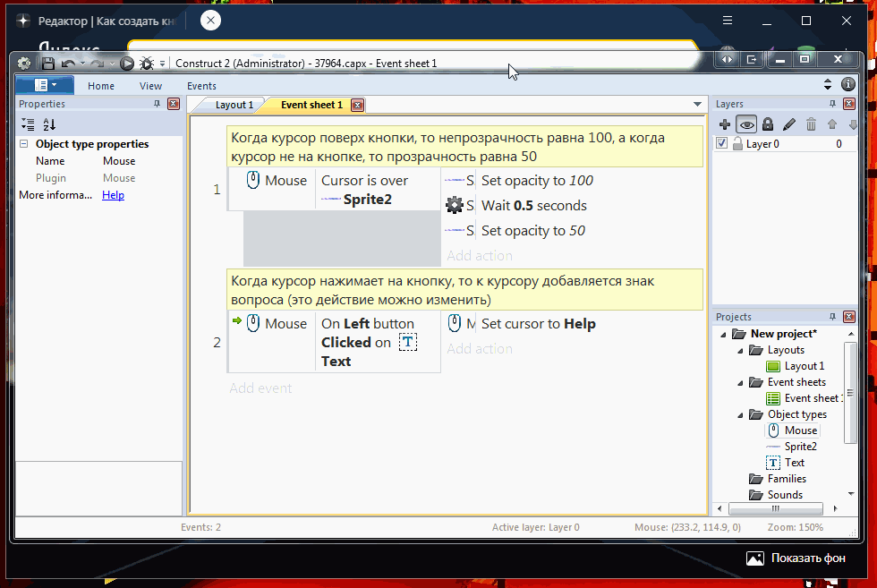The image size is (877, 588).
Task: Select the Wait 0.5 seconds action
Action: coord(533,205)
